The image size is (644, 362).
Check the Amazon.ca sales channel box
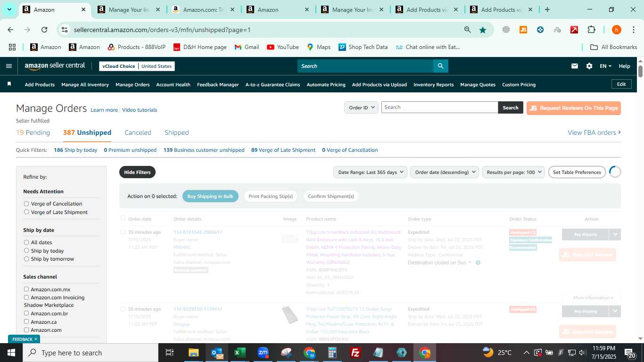point(26,321)
